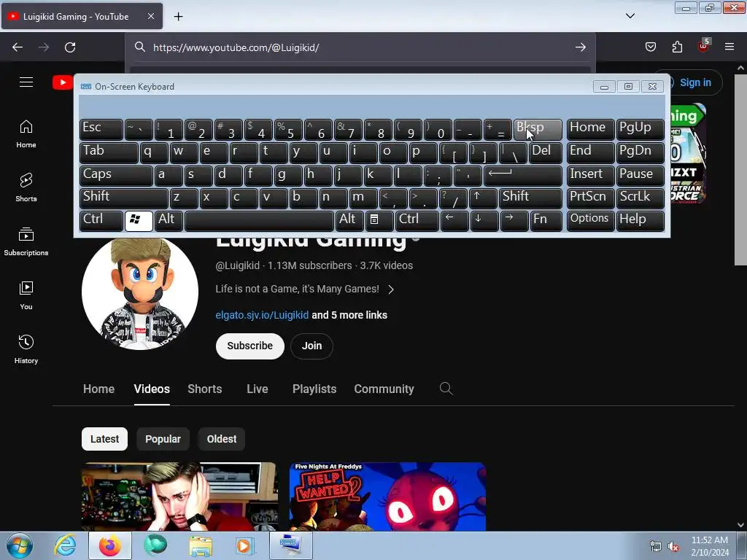
Task: Filter videos by Popular
Action: tap(163, 438)
